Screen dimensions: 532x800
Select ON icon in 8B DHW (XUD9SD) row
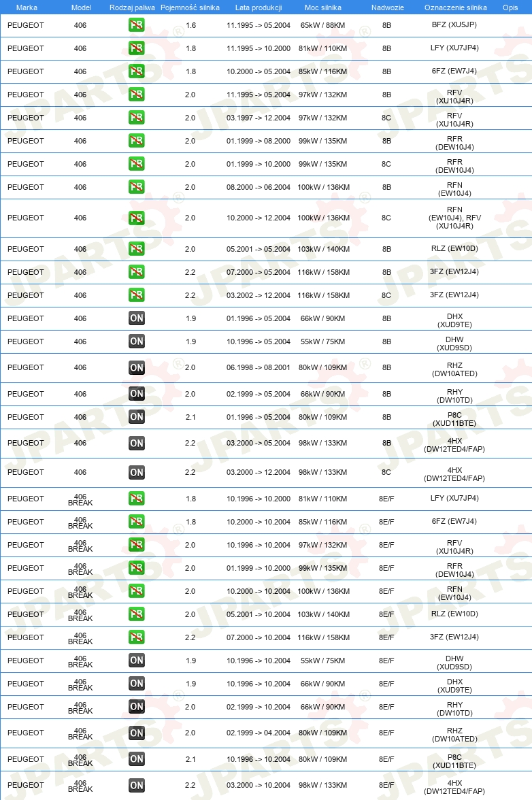[x=136, y=341]
